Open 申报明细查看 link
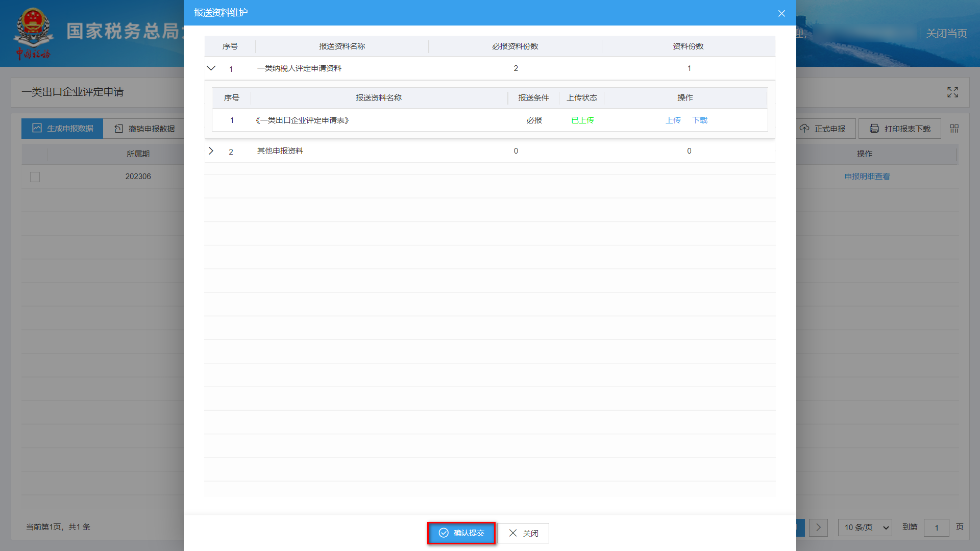Viewport: 980px width, 551px height. (x=867, y=177)
